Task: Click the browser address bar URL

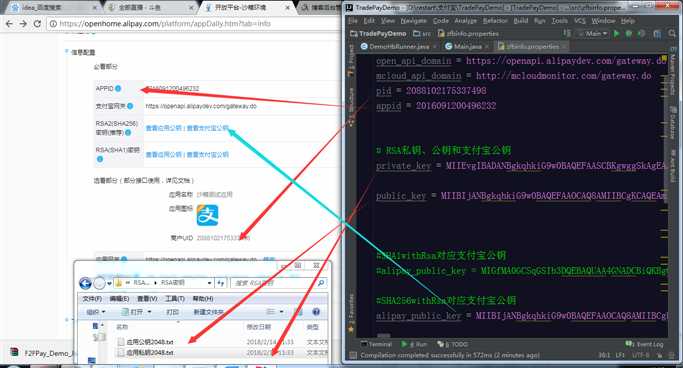Action: click(165, 24)
